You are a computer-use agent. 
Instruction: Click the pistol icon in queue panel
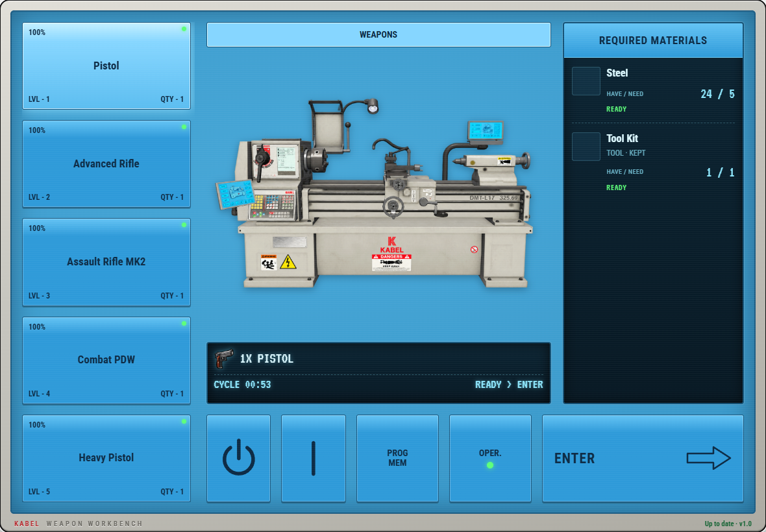[x=224, y=359]
